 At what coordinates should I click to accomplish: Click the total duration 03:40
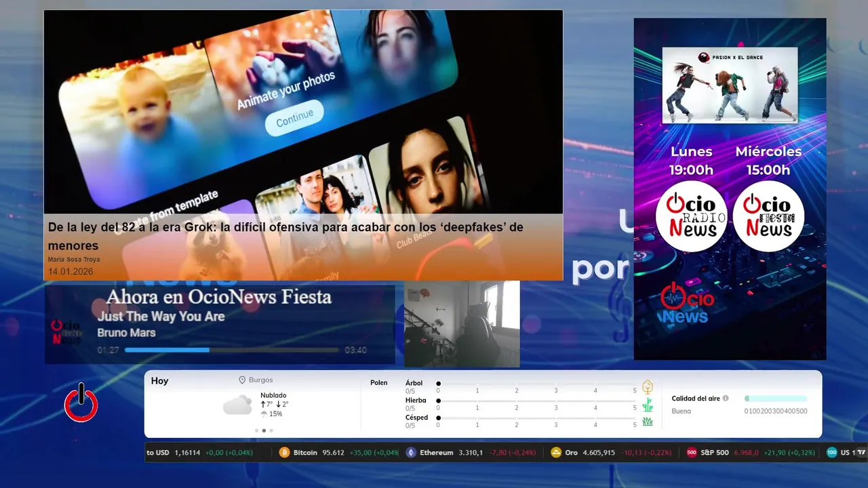point(356,350)
